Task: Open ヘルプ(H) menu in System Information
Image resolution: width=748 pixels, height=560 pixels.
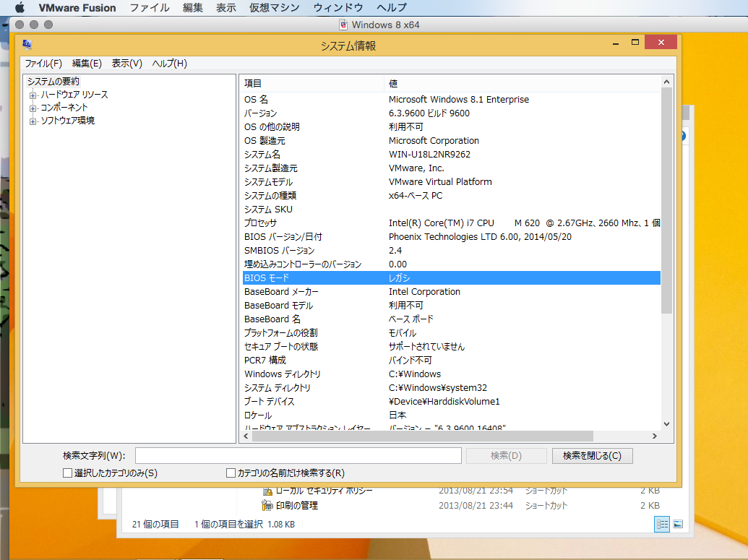Action: [169, 64]
